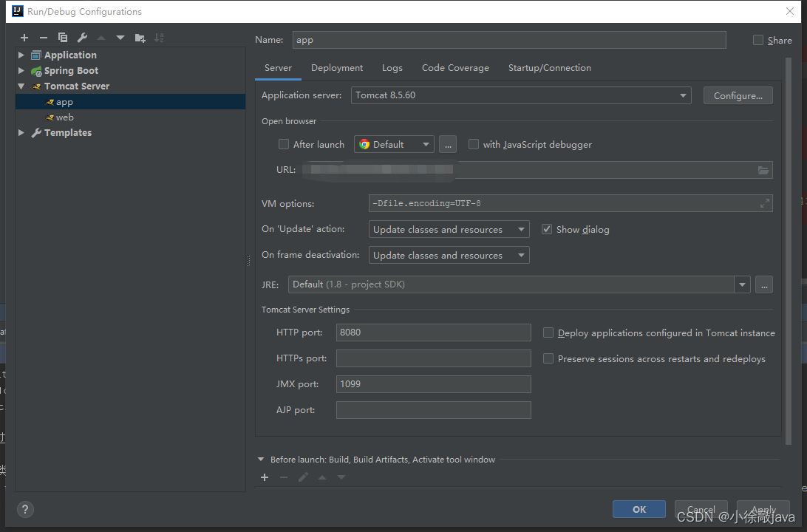Apply the configuration changes
The width and height of the screenshot is (807, 532).
[763, 509]
